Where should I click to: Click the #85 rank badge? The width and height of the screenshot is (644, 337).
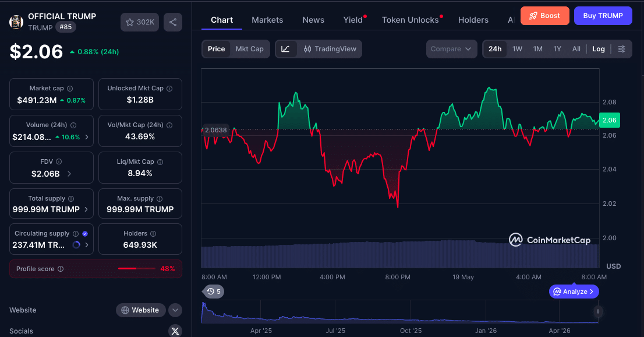66,27
